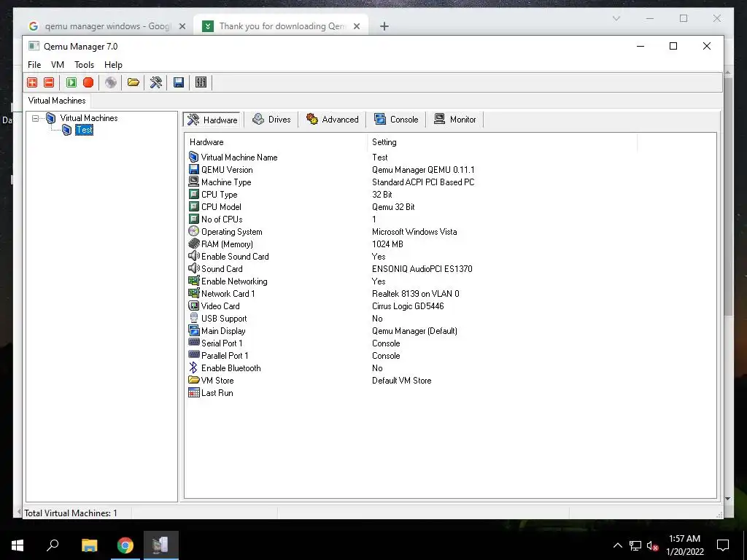Click the Main Display monitor icon
This screenshot has height=560, width=747.
click(193, 330)
